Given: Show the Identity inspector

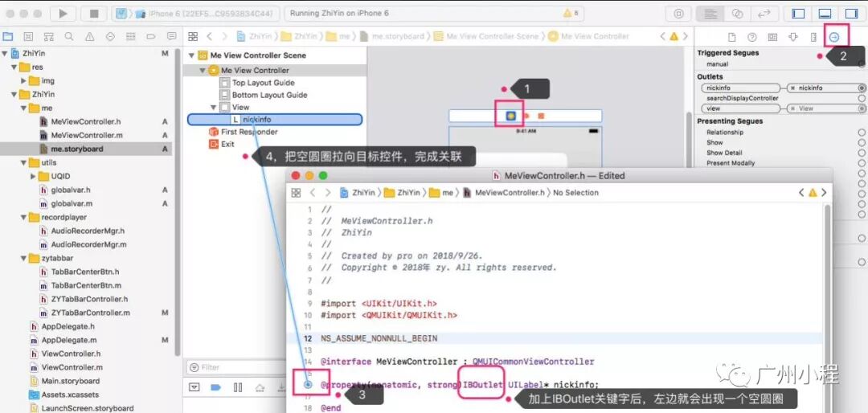Looking at the screenshot, I should pos(772,37).
